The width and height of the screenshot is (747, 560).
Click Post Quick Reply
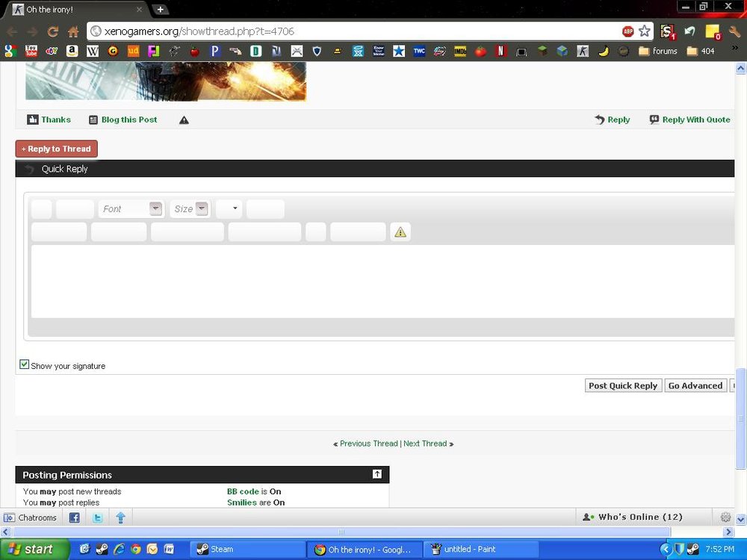pos(623,386)
